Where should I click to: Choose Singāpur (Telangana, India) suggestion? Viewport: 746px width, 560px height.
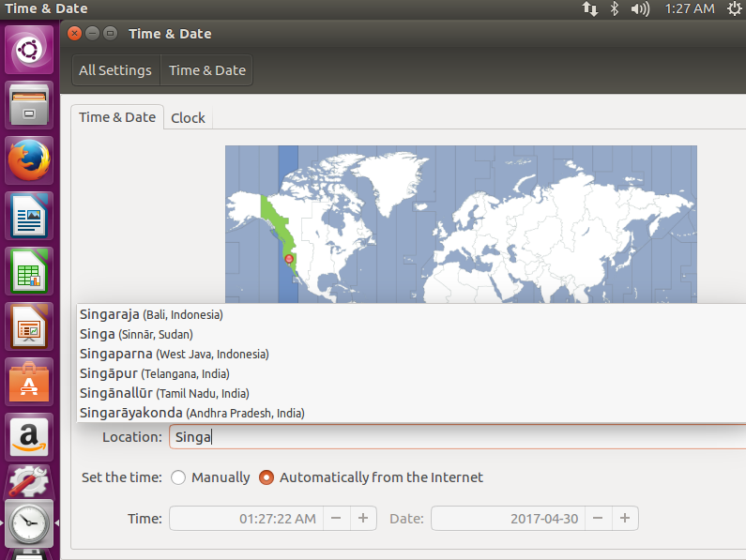tap(411, 373)
